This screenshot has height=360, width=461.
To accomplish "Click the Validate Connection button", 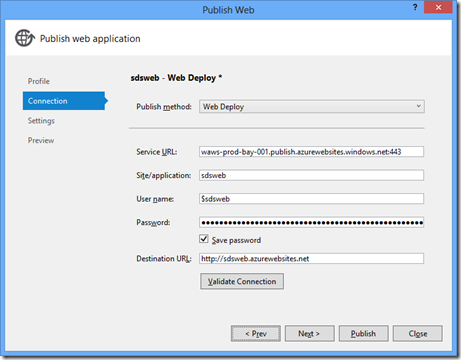I will pos(242,281).
